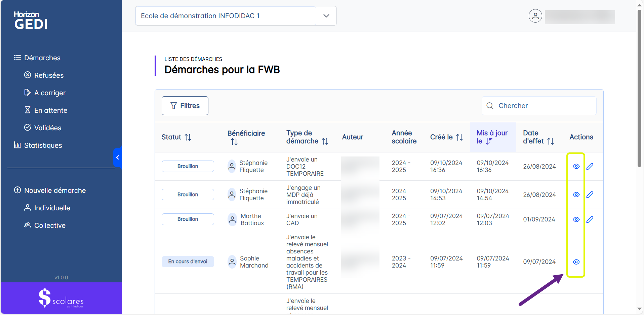The height and width of the screenshot is (315, 644).
Task: Click Brouillon status of MDP déjà immatriculé row
Action: (188, 195)
